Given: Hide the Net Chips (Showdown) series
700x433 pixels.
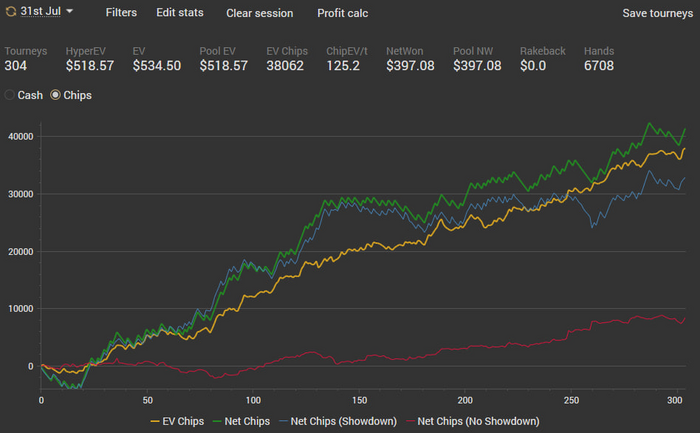Looking at the screenshot, I should coord(338,421).
